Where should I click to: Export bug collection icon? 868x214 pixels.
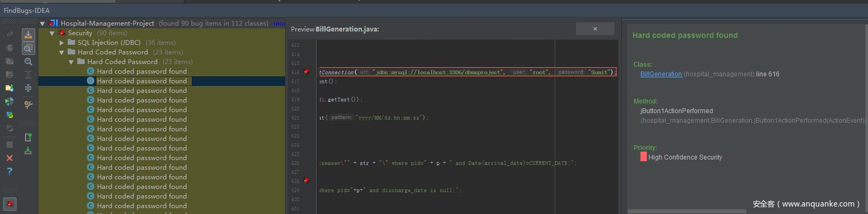pos(28,138)
